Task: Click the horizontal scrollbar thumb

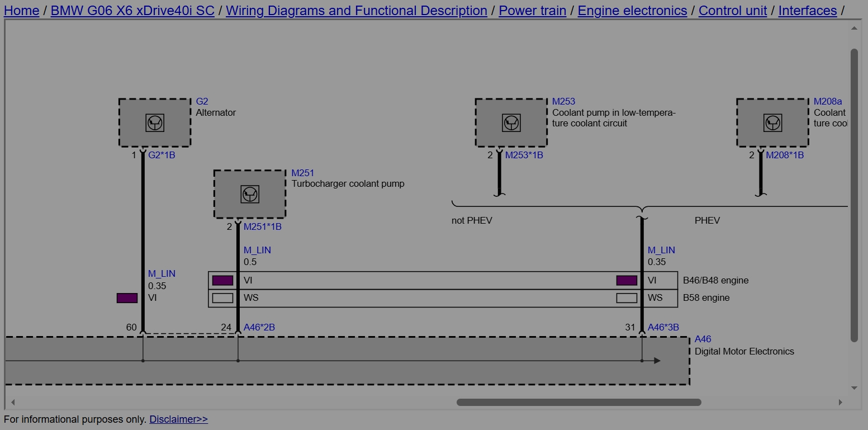Action: 579,402
